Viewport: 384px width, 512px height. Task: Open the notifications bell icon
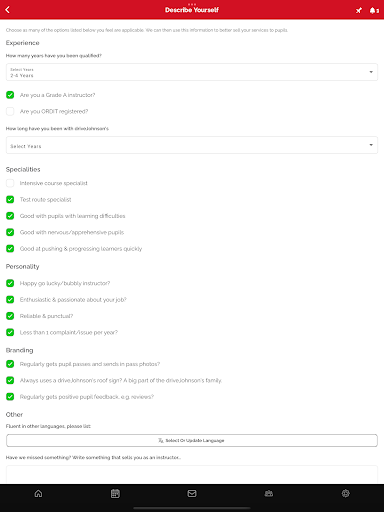[x=374, y=10]
